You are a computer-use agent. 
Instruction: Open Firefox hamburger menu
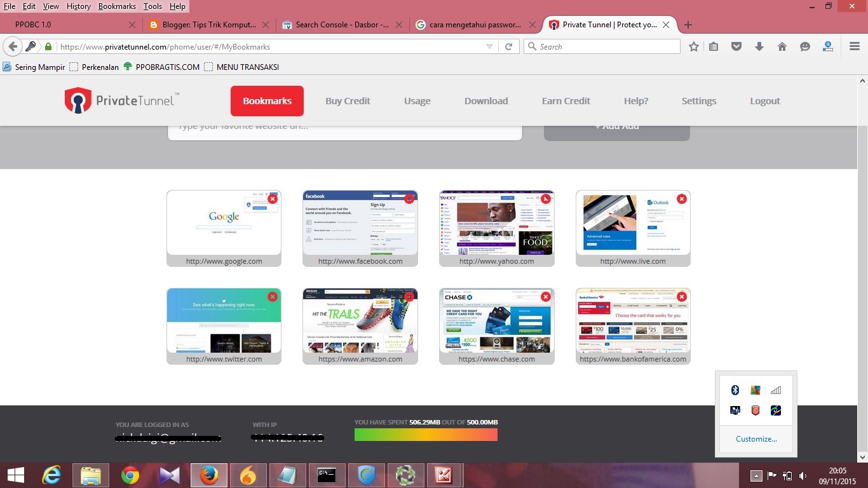(x=855, y=46)
